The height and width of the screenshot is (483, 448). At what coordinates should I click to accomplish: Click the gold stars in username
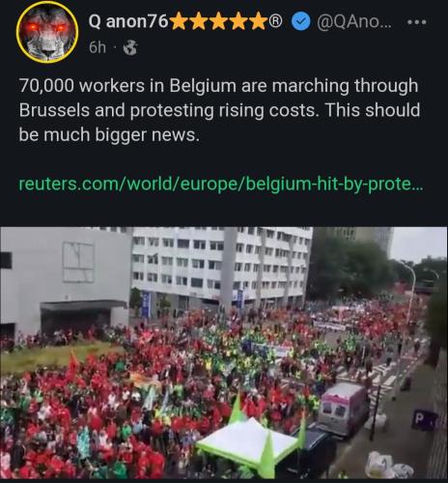click(x=220, y=22)
